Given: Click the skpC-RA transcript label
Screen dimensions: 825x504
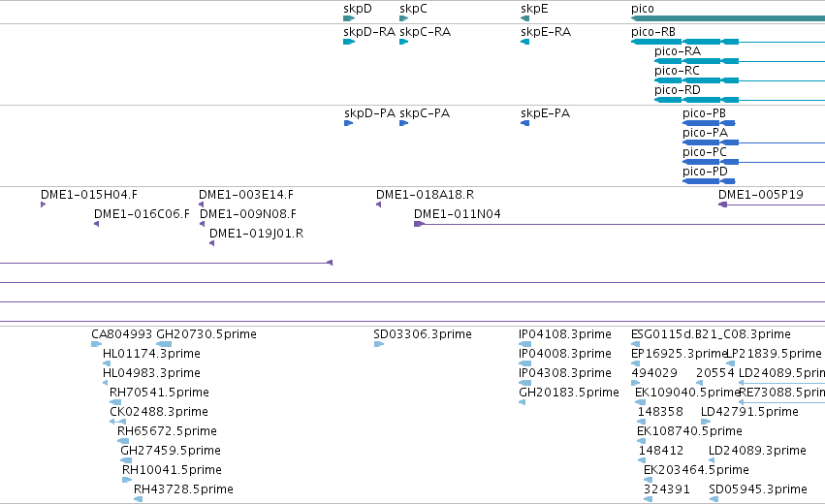Looking at the screenshot, I should click(x=425, y=32).
